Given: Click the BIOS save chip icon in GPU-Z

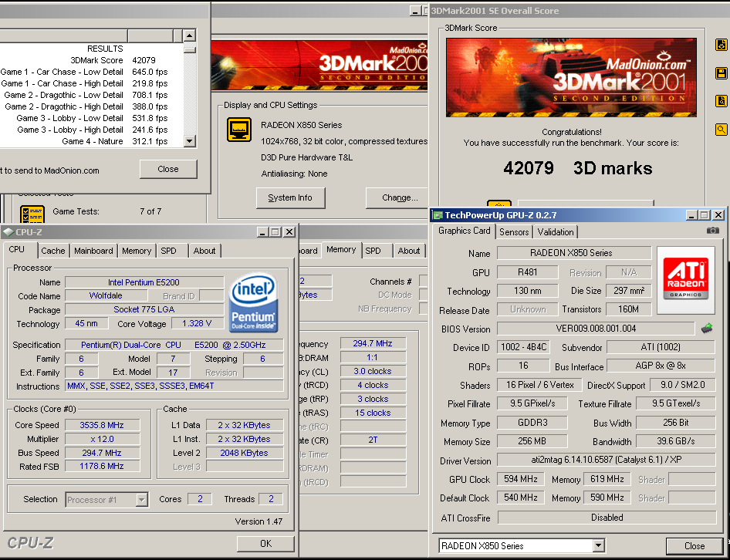Looking at the screenshot, I should click(x=707, y=328).
